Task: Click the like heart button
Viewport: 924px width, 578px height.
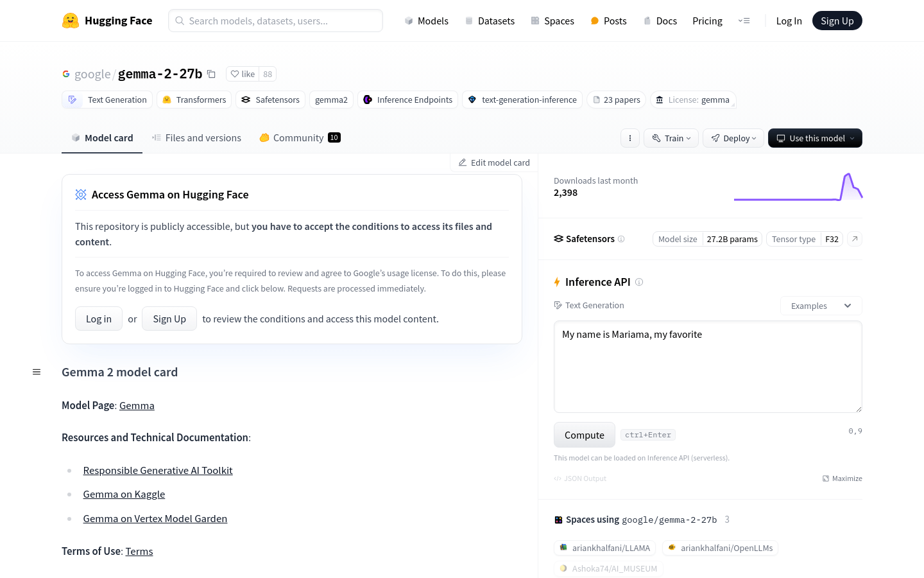Action: (x=243, y=74)
